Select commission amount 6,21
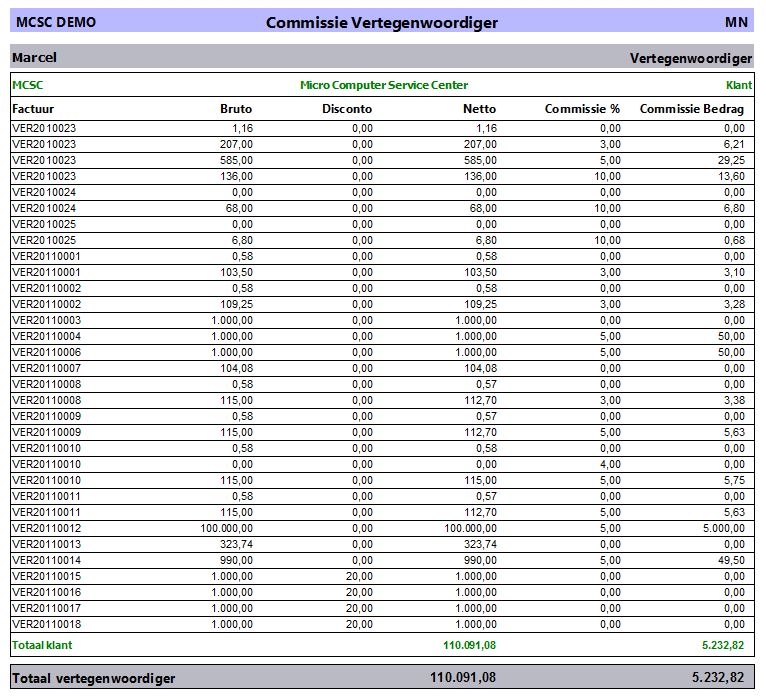Screen dimensions: 766x698 pyautogui.click(x=734, y=144)
